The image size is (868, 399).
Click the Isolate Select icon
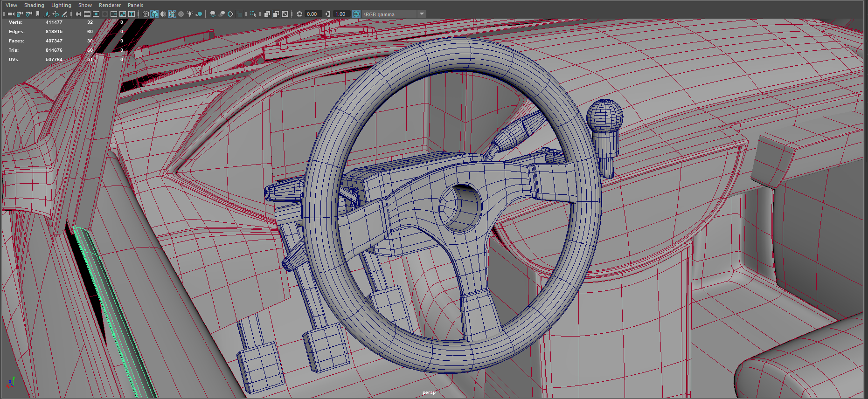click(x=253, y=14)
